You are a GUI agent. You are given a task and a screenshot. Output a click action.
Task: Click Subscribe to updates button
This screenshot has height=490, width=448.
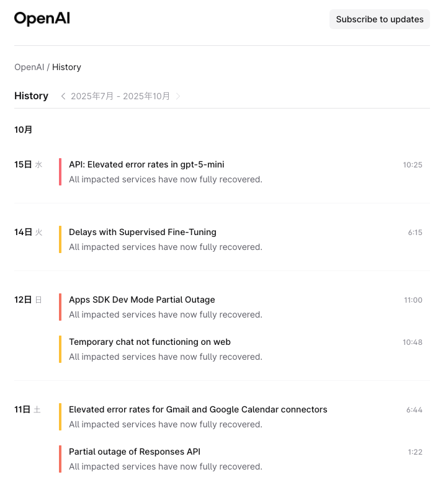click(x=379, y=19)
